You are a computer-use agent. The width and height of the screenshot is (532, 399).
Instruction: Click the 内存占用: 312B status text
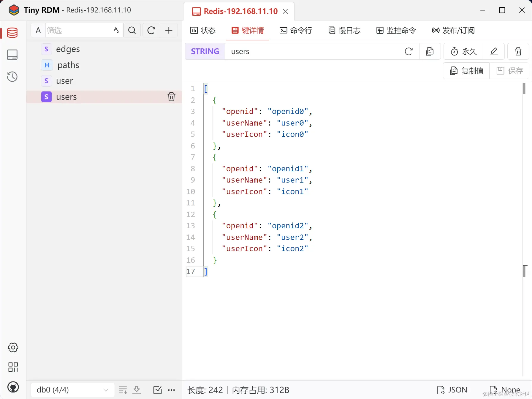[x=261, y=390]
